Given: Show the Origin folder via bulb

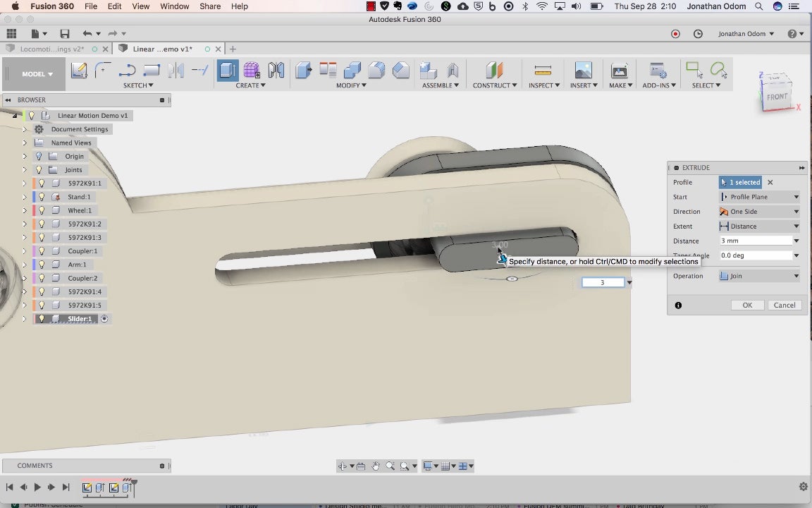Looking at the screenshot, I should click(x=39, y=156).
